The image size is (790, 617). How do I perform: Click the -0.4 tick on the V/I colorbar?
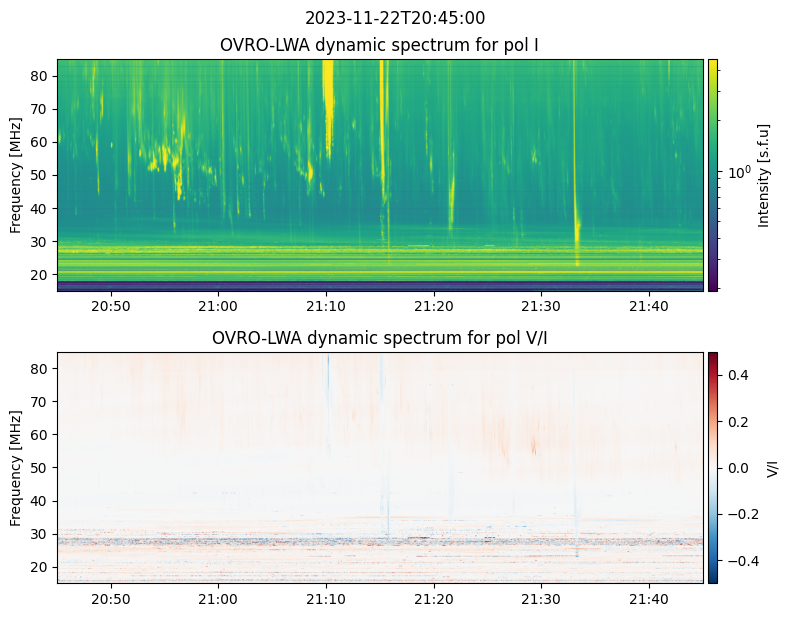pyautogui.click(x=738, y=561)
